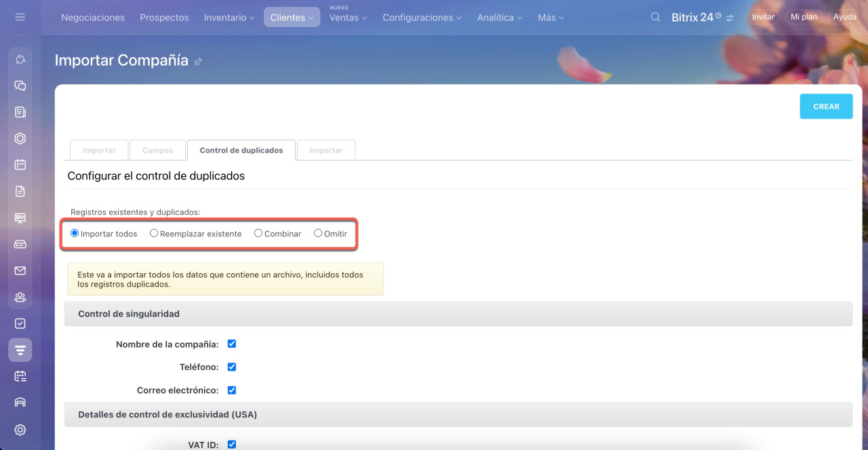Viewport: 868px width, 450px height.
Task: Open the warehouse store icon in sidebar
Action: (x=20, y=403)
